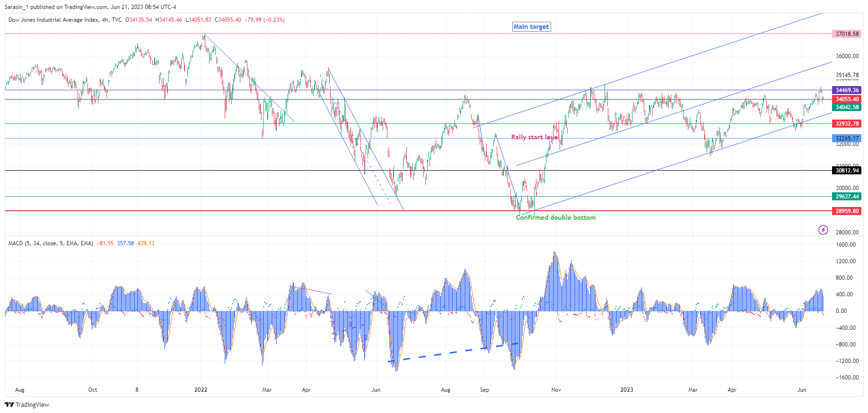Click the 2022 label on the time axis
This screenshot has width=868, height=413.
(x=201, y=390)
